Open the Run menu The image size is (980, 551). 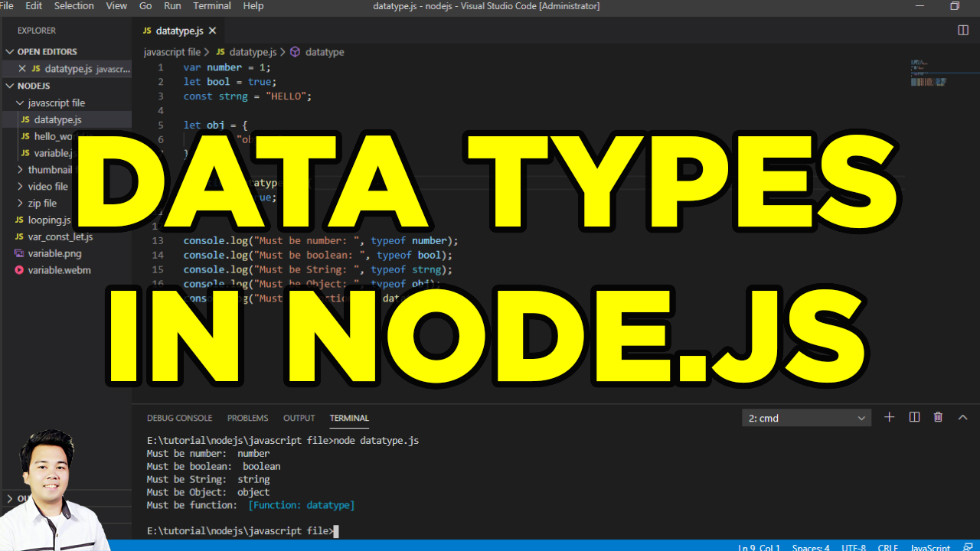[x=172, y=6]
